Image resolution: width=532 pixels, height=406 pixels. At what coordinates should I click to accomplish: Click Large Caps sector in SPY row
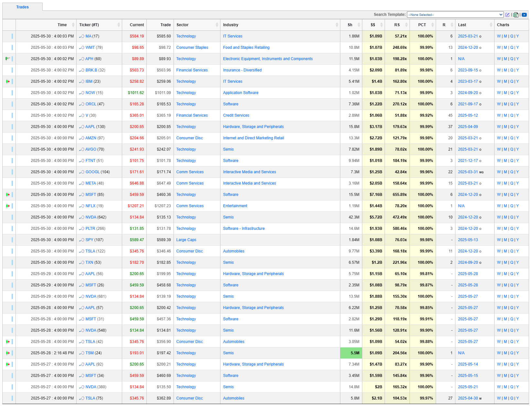click(x=186, y=240)
